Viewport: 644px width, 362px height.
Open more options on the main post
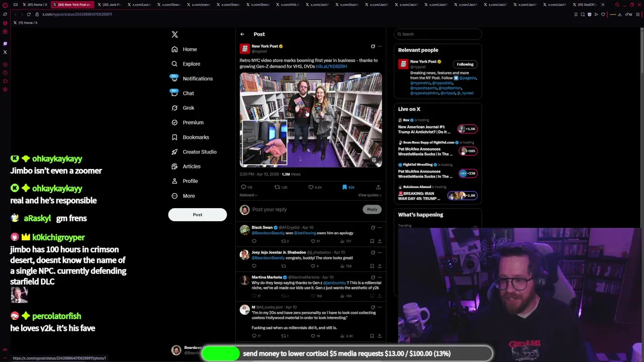(379, 46)
